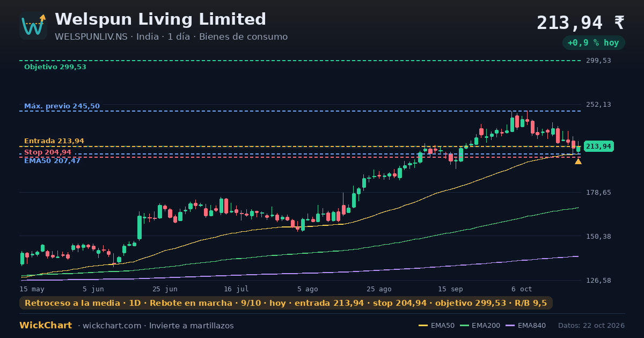
Task: Click the 25 ago date label
Action: (379, 289)
